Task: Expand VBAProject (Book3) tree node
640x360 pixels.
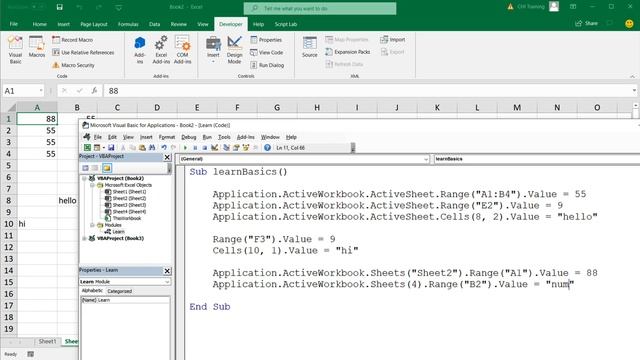Action: [x=84, y=238]
